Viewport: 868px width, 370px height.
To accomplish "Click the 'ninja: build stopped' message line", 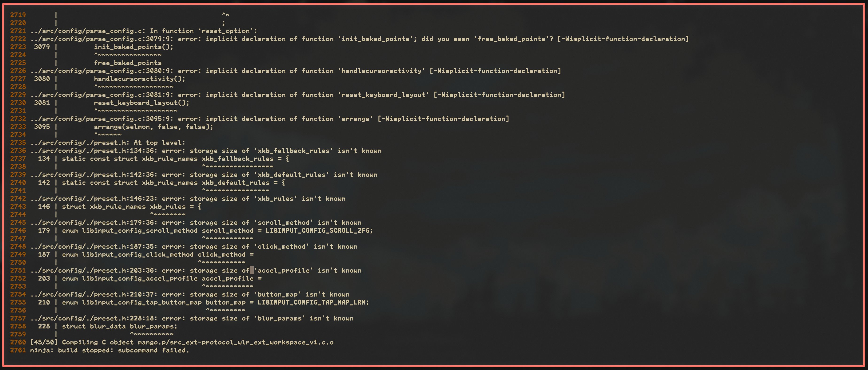I will (109, 351).
